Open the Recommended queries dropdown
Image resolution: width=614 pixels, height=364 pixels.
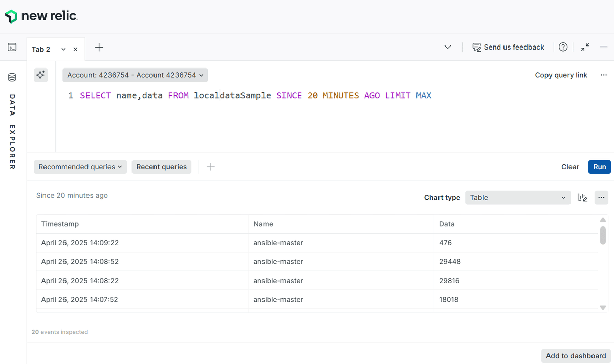click(80, 167)
